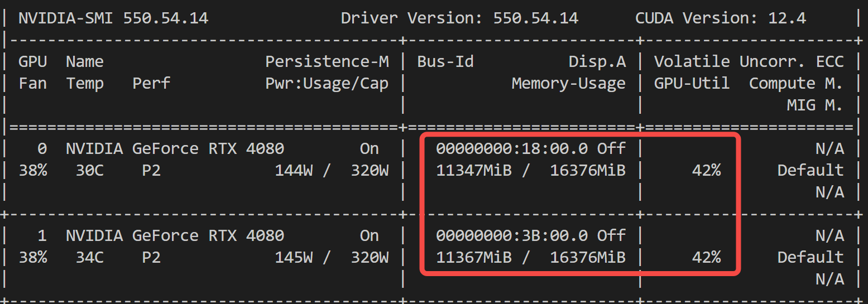Click the CUDA Version: 12.4 text
Image resolution: width=868 pixels, height=304 pixels.
721,18
